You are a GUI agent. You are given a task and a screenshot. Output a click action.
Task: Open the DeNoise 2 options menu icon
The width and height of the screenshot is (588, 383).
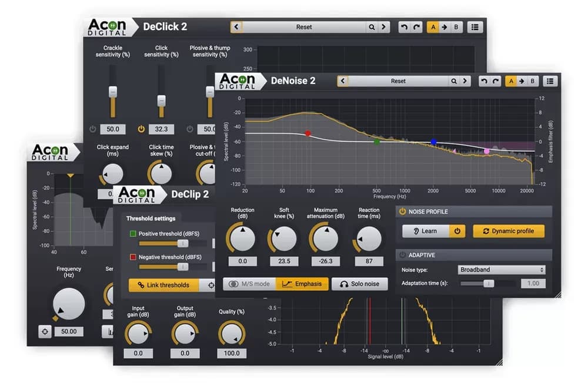[550, 81]
